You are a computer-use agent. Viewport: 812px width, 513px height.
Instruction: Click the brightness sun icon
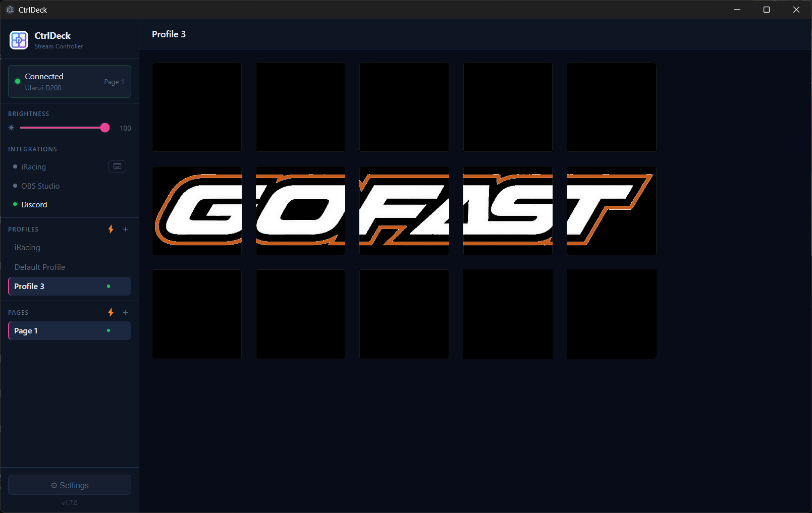[12, 128]
